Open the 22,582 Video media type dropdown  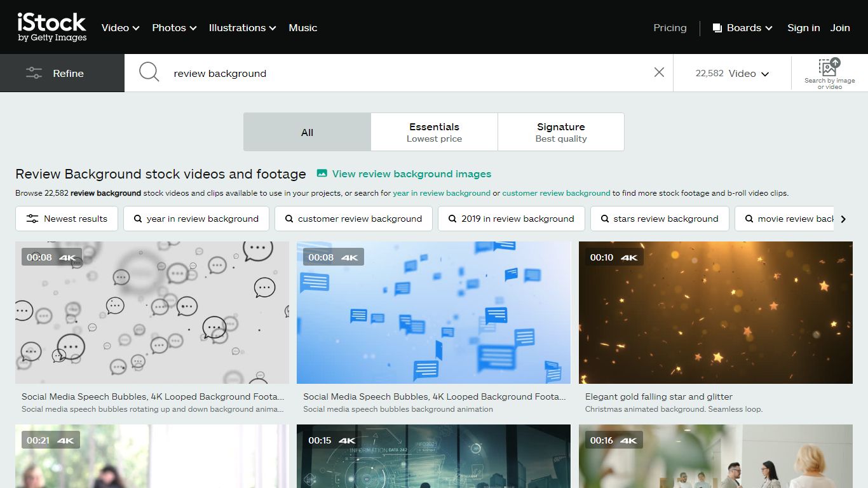pos(732,73)
